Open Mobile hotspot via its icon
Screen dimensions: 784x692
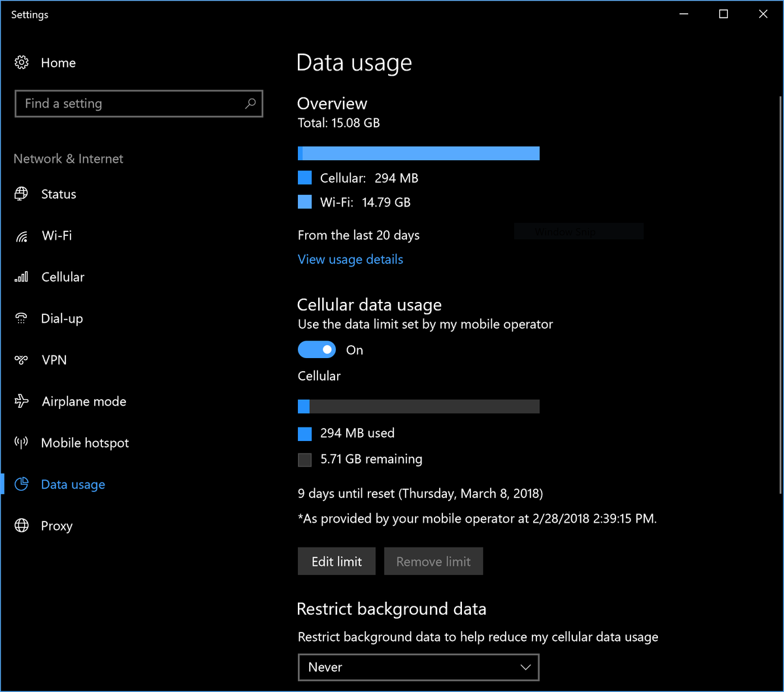22,443
